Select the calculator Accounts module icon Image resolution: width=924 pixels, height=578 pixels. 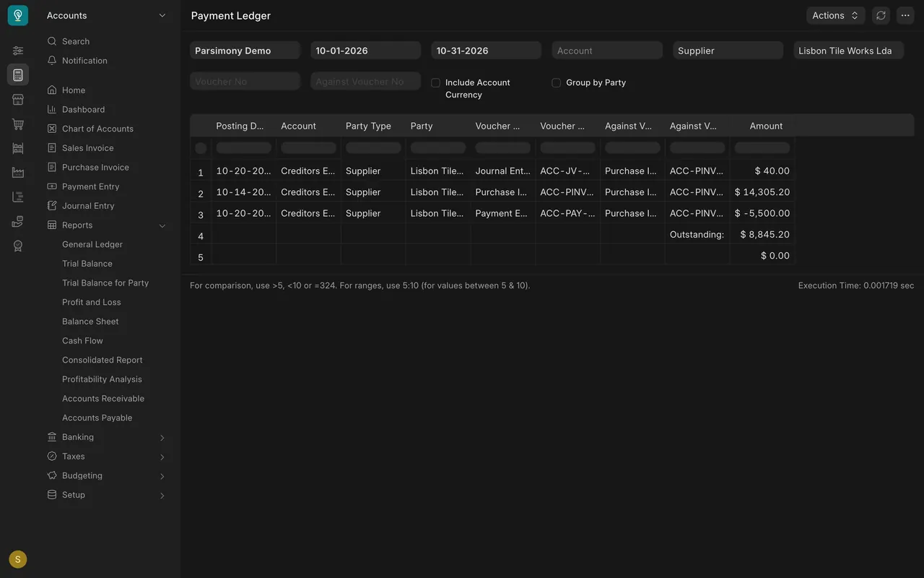18,75
